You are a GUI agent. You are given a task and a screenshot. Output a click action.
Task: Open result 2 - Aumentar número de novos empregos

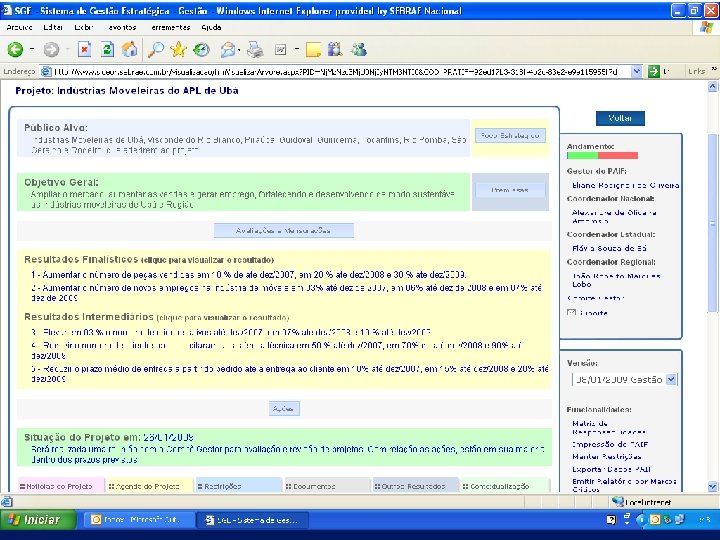pyautogui.click(x=287, y=292)
